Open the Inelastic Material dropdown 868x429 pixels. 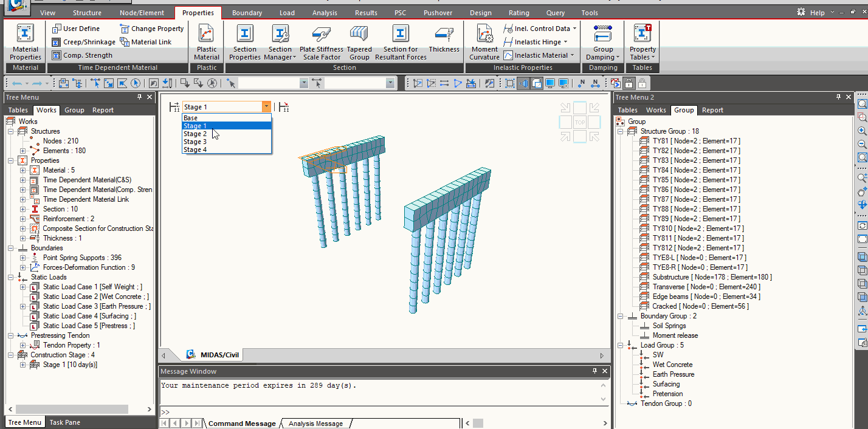tap(571, 54)
